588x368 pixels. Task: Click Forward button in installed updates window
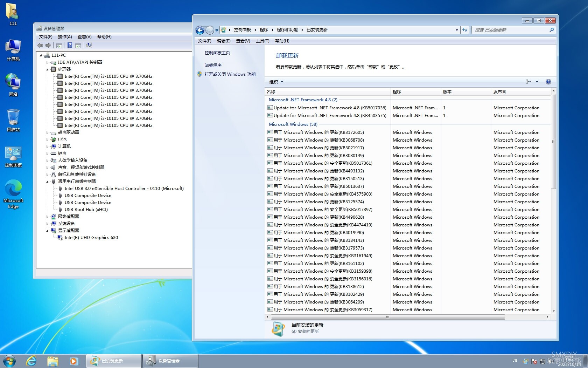click(x=210, y=30)
